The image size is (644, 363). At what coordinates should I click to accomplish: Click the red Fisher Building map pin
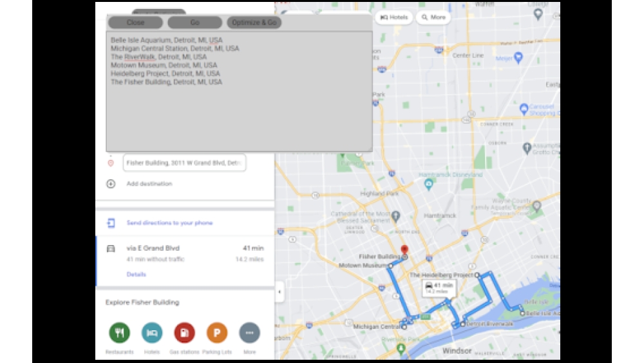404,250
